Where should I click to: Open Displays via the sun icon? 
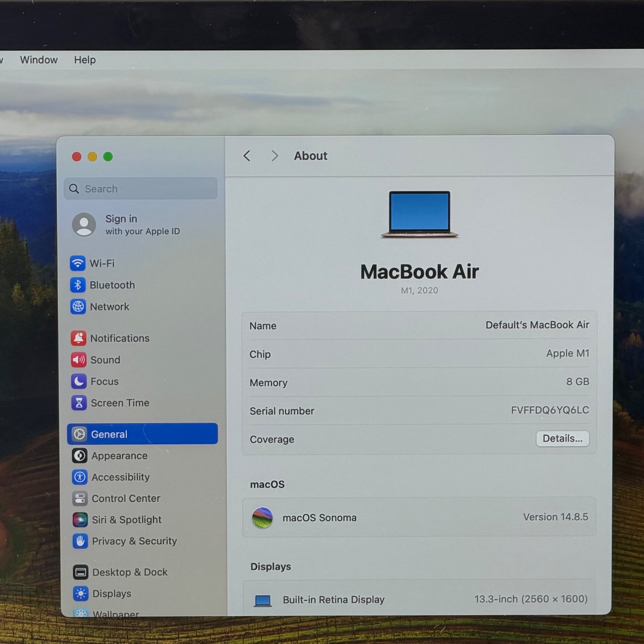tap(81, 594)
